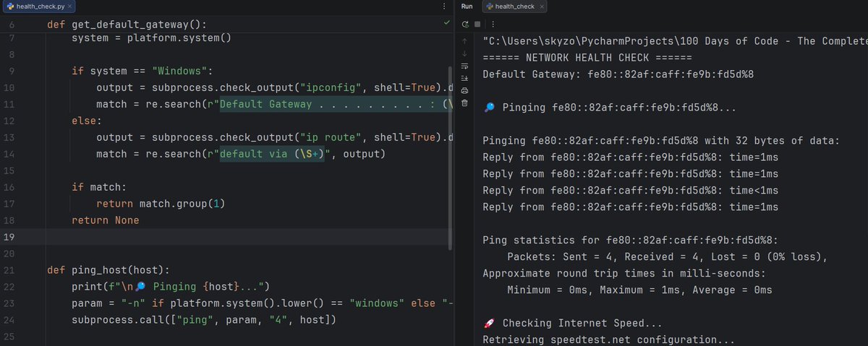This screenshot has height=346, width=868.
Task: Clear all console output with trash icon
Action: pyautogui.click(x=464, y=103)
